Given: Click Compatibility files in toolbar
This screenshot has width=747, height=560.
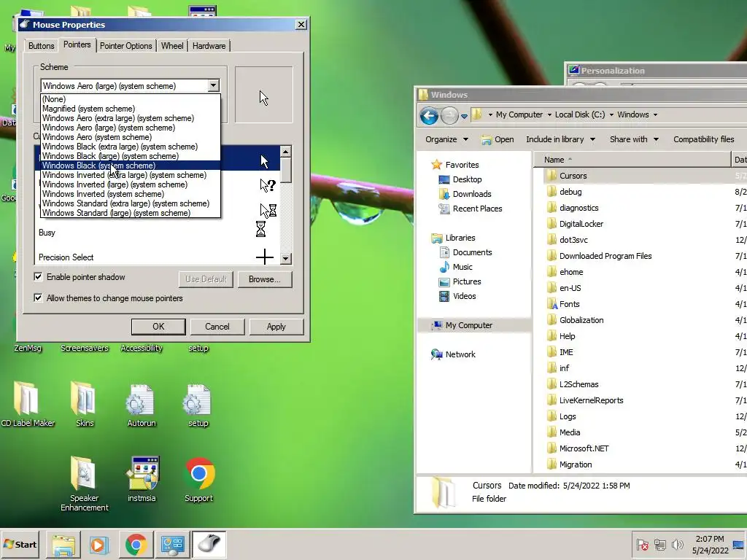Looking at the screenshot, I should 703,139.
